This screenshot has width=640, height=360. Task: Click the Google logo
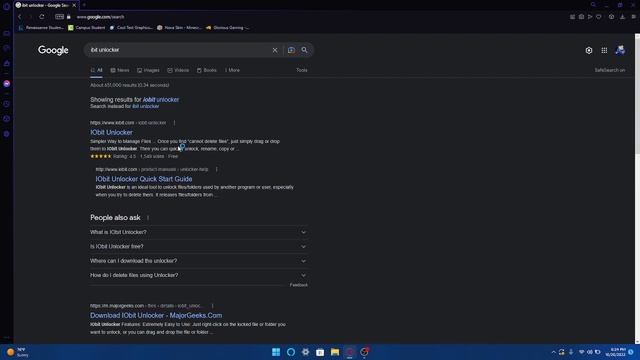click(53, 50)
